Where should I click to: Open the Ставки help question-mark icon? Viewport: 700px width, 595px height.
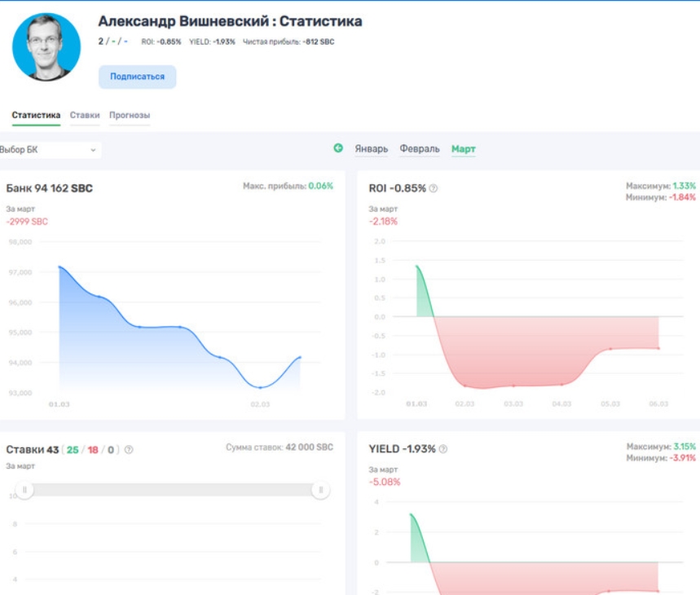129,450
